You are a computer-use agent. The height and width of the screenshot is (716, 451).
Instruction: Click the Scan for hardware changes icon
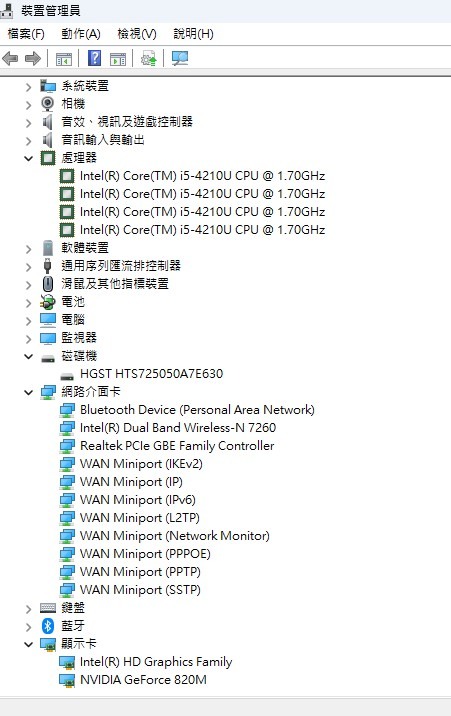tap(180, 58)
